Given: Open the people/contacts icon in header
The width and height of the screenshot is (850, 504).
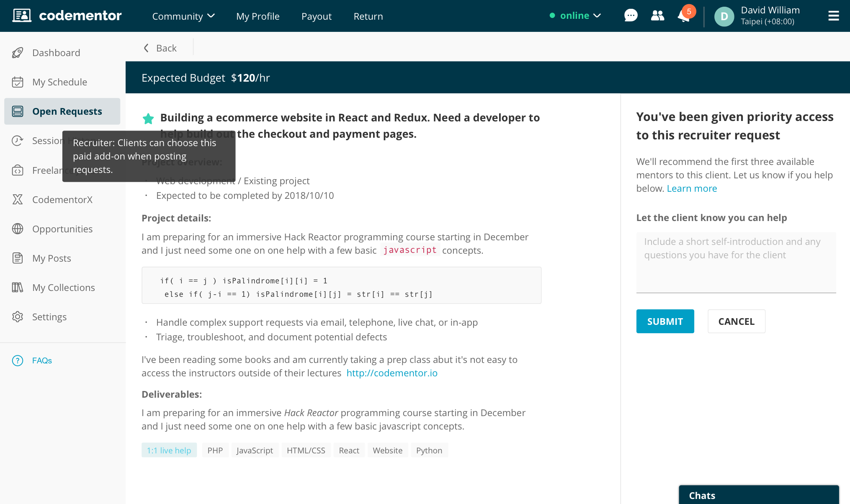Looking at the screenshot, I should [x=657, y=16].
